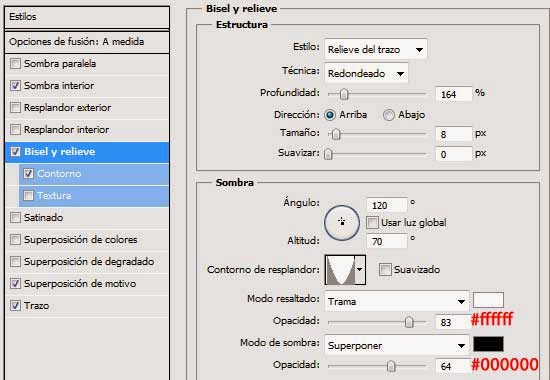Select the Bisel y relieve style row
This screenshot has height=380, width=550.
pyautogui.click(x=87, y=152)
